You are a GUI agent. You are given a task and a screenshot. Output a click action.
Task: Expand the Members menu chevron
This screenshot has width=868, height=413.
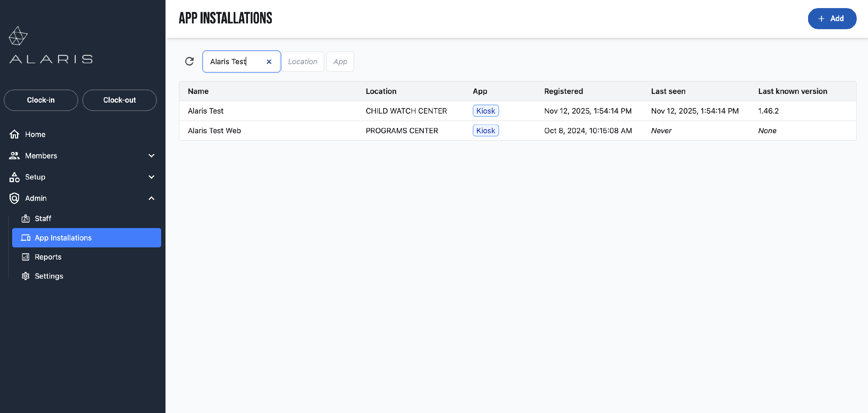(x=151, y=155)
